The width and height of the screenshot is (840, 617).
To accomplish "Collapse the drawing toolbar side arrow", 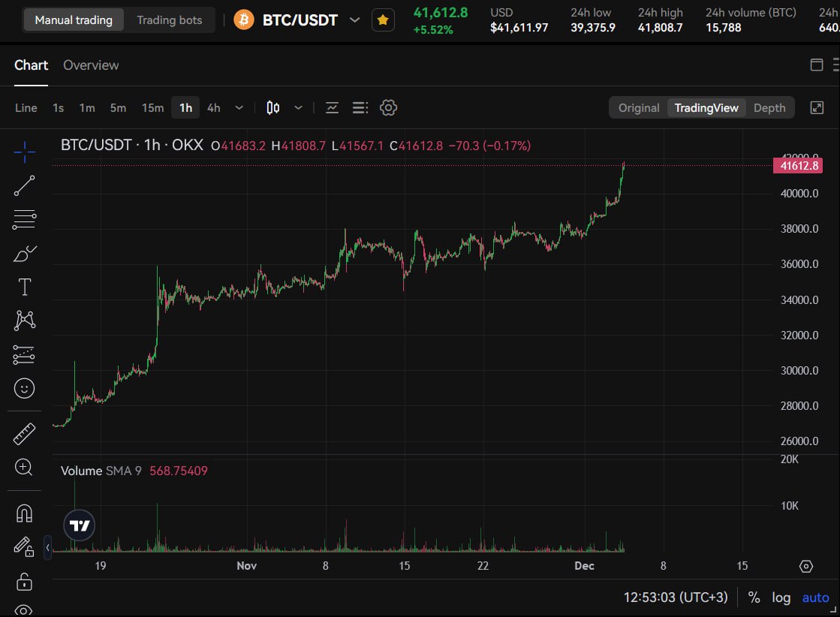I will 48,547.
